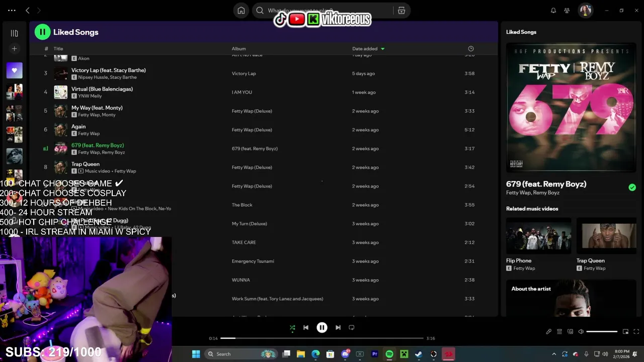Screen dimensions: 644x362
Task: Skip to the previous track
Action: point(305,327)
